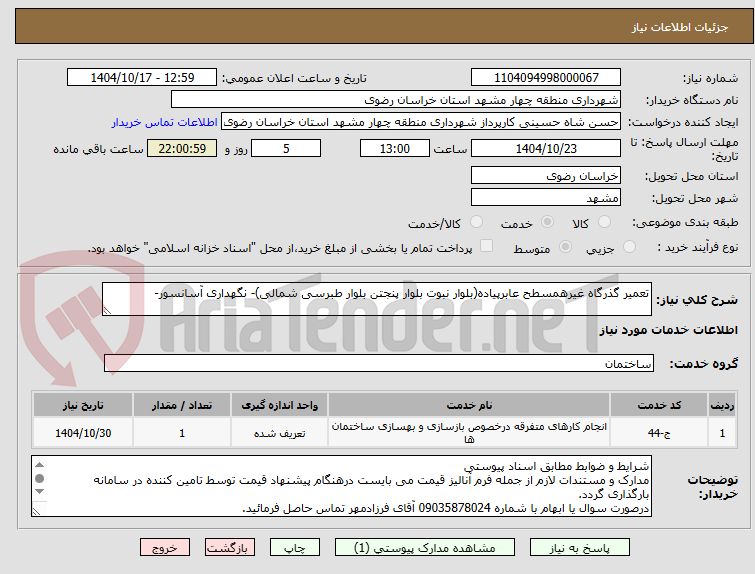Viewport: 755px width, 574px height.
Task: Select the خدمت radio button
Action: pos(547,222)
